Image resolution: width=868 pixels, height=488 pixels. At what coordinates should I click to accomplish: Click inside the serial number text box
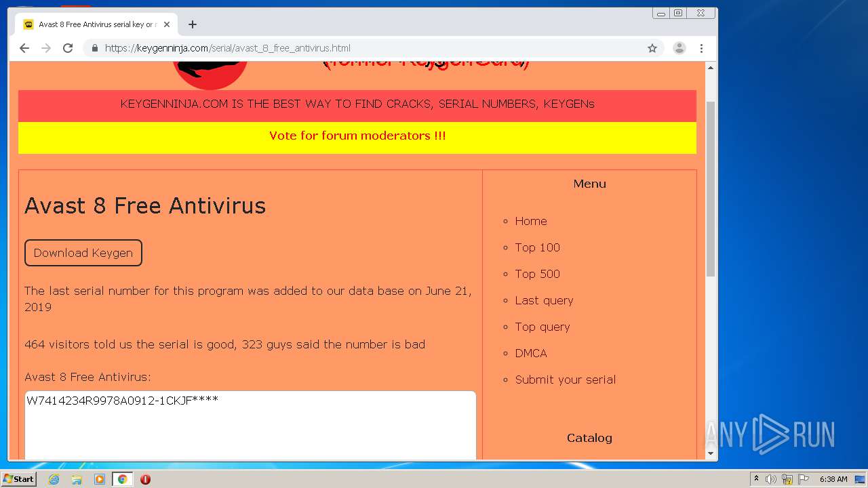(x=250, y=426)
